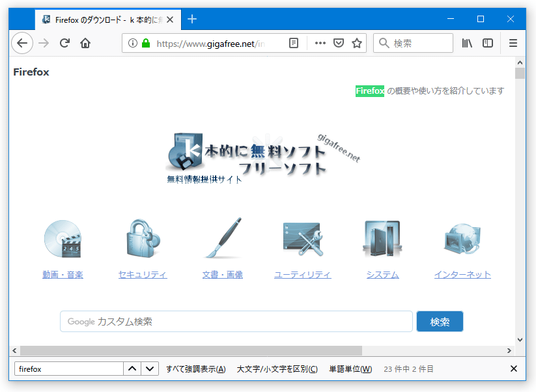Click the システム computer icon
The width and height of the screenshot is (536, 392).
(382, 238)
